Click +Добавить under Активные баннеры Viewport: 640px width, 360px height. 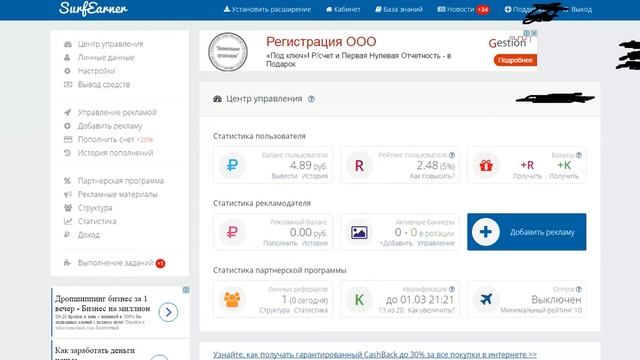(396, 243)
